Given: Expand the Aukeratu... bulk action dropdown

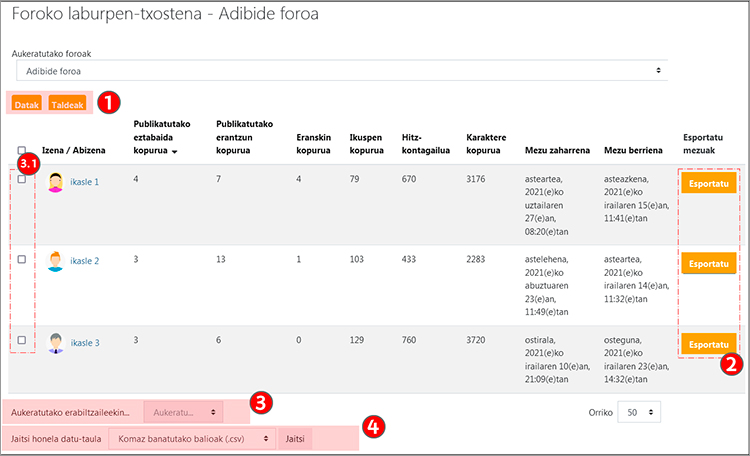Looking at the screenshot, I should 184,411.
